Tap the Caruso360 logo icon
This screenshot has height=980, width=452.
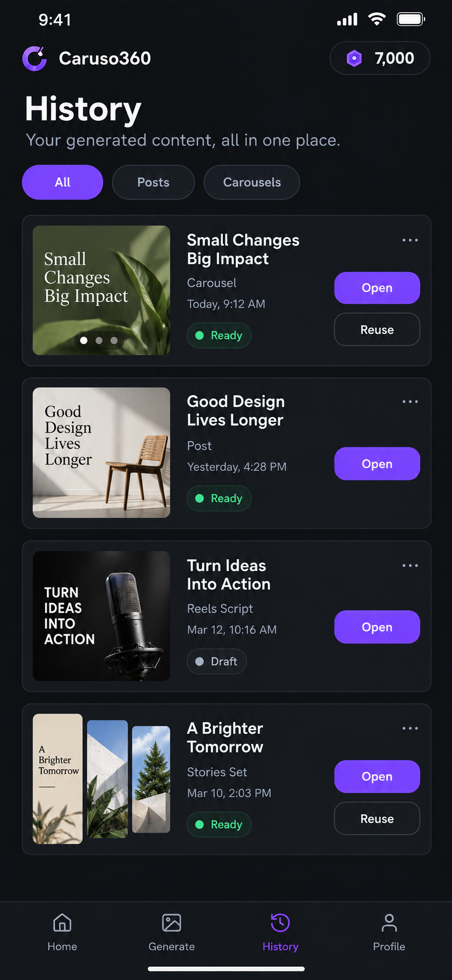tap(35, 58)
